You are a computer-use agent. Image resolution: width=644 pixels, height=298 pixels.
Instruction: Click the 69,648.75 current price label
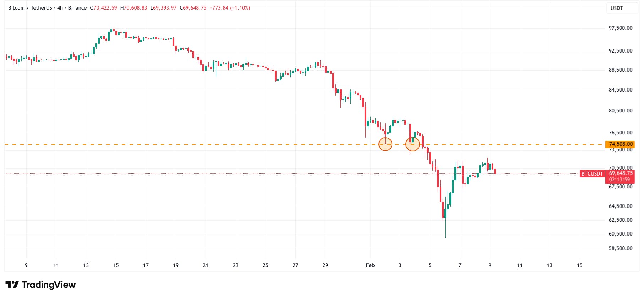pyautogui.click(x=621, y=173)
